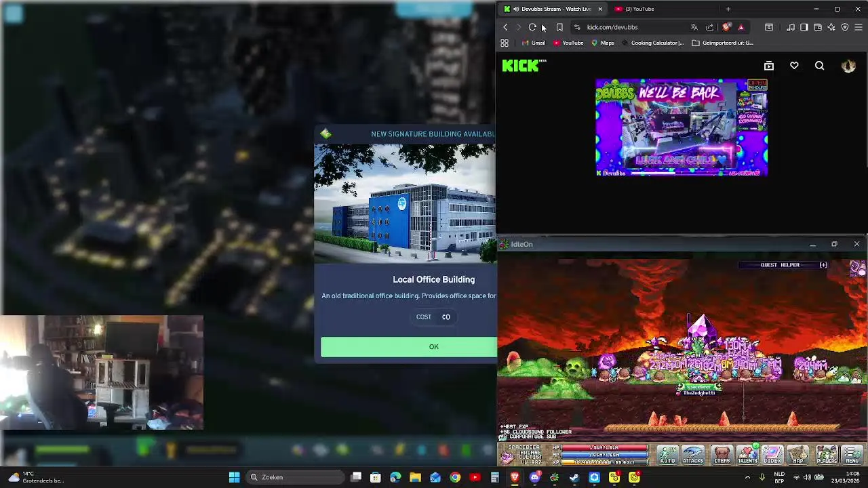Click the share page icon
The image size is (868, 488).
tap(709, 27)
